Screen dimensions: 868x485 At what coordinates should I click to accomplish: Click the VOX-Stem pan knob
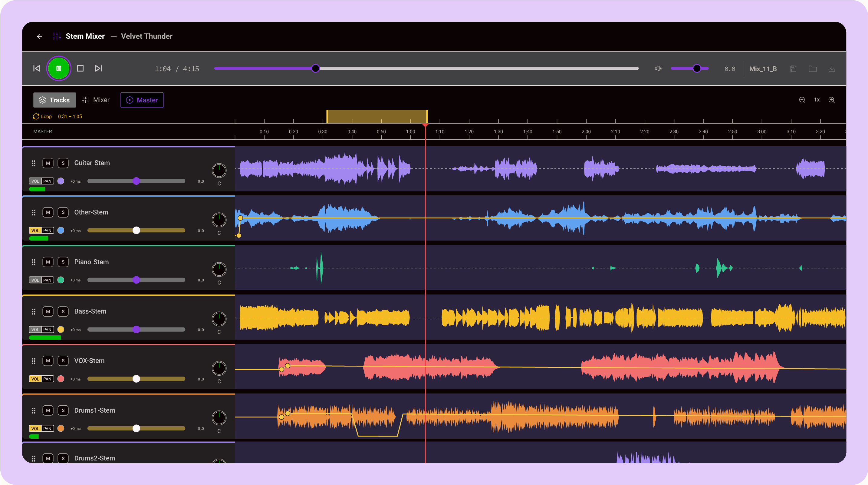pyautogui.click(x=219, y=368)
